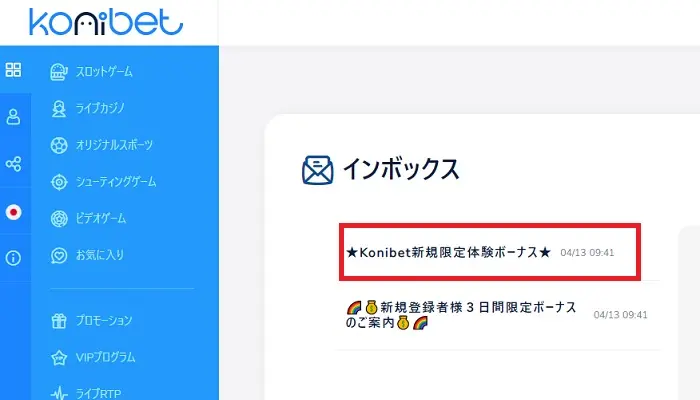Click the slot machine icon
This screenshot has width=700, height=400.
point(59,72)
